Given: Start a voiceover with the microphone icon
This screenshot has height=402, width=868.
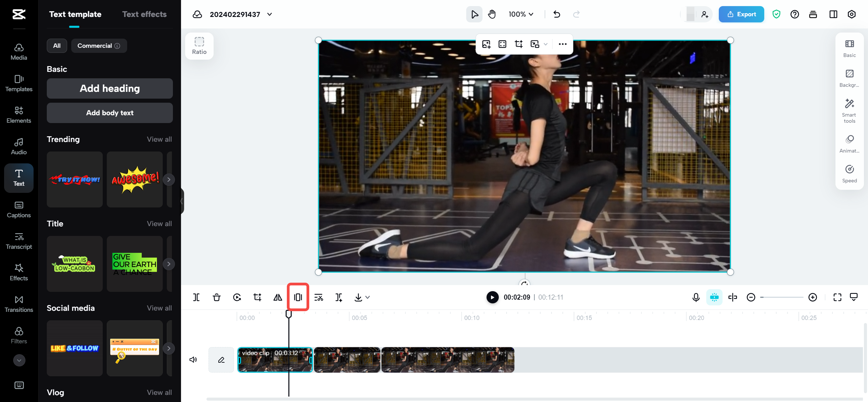Looking at the screenshot, I should click(696, 297).
